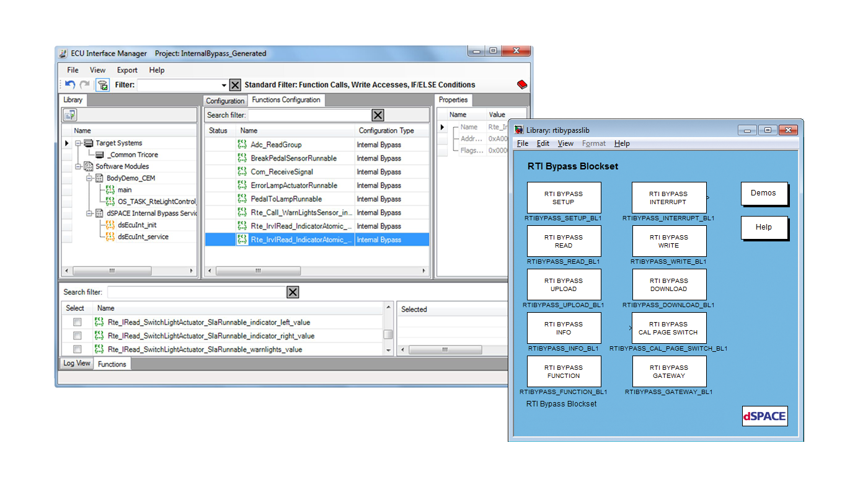
Task: Click the bottom Search filter input field
Action: 196,292
